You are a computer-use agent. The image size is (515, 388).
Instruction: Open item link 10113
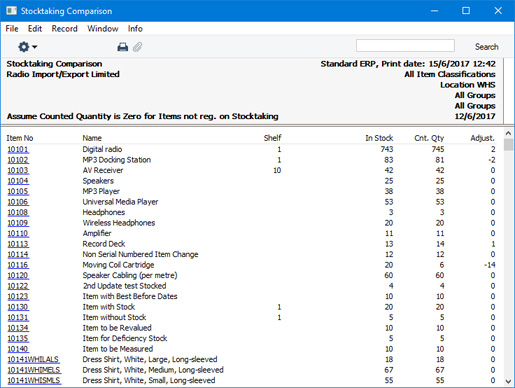pos(18,244)
